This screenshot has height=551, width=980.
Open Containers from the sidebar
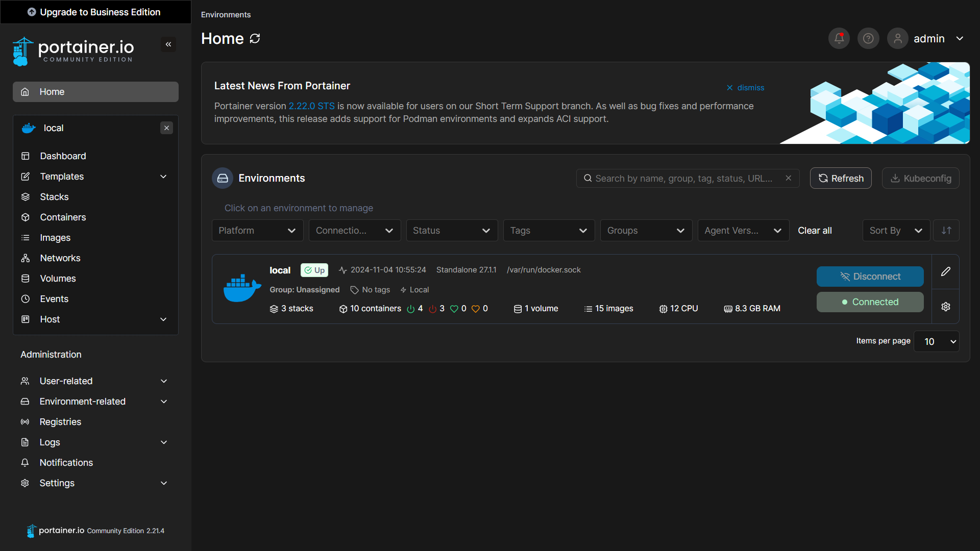[x=63, y=217]
